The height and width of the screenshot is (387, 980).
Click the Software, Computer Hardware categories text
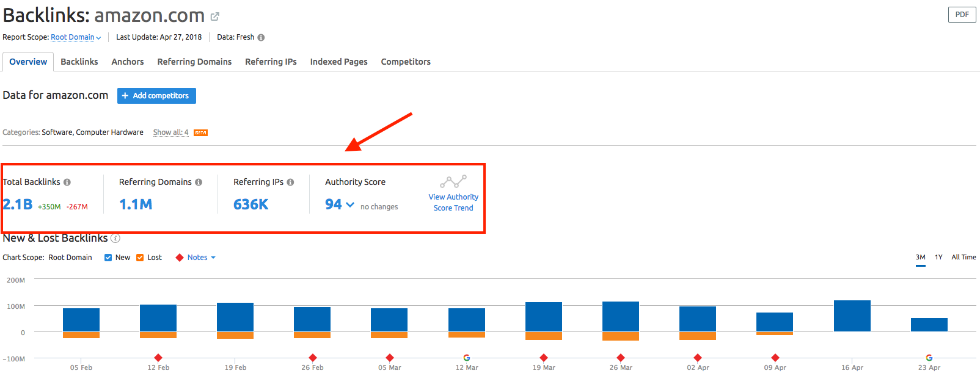tap(93, 132)
